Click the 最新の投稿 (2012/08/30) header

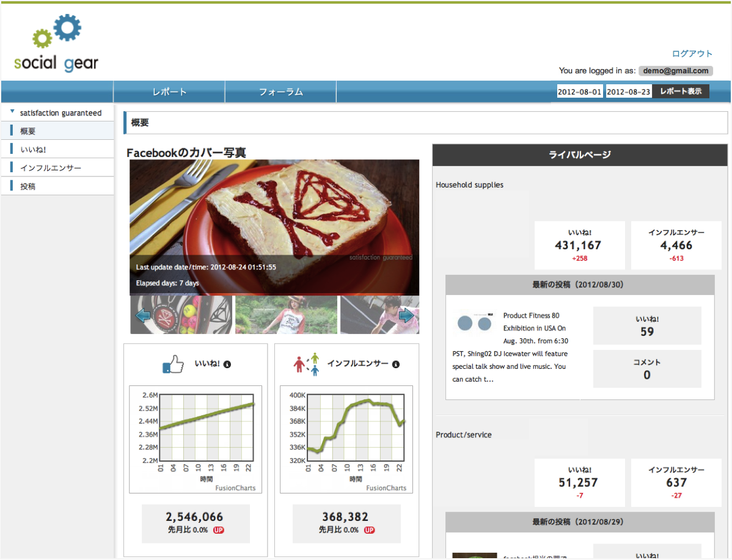[x=580, y=285]
